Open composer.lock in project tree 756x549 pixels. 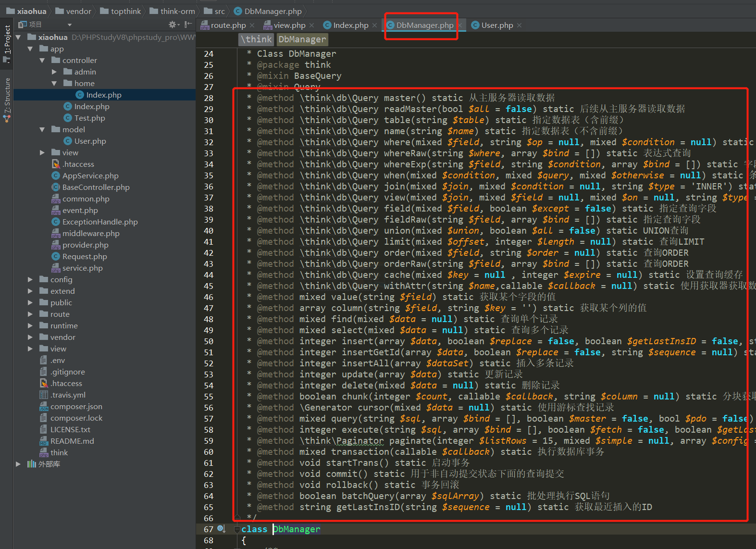[x=71, y=418]
